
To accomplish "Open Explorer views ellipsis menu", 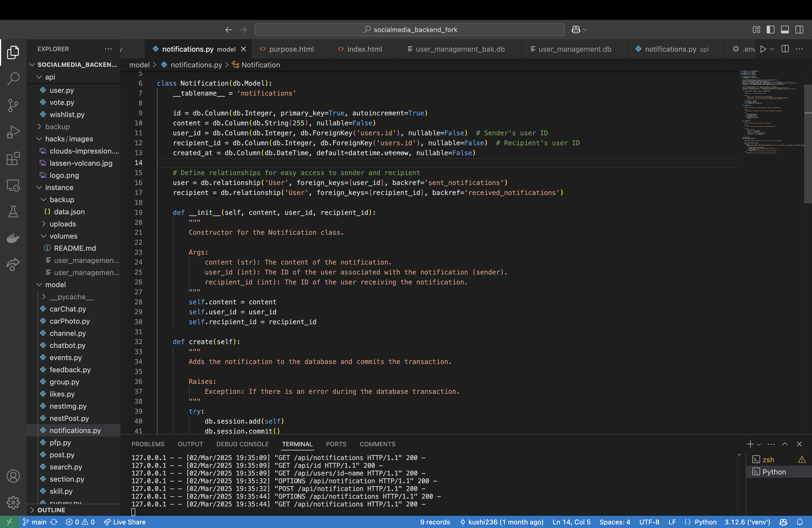I will point(108,49).
